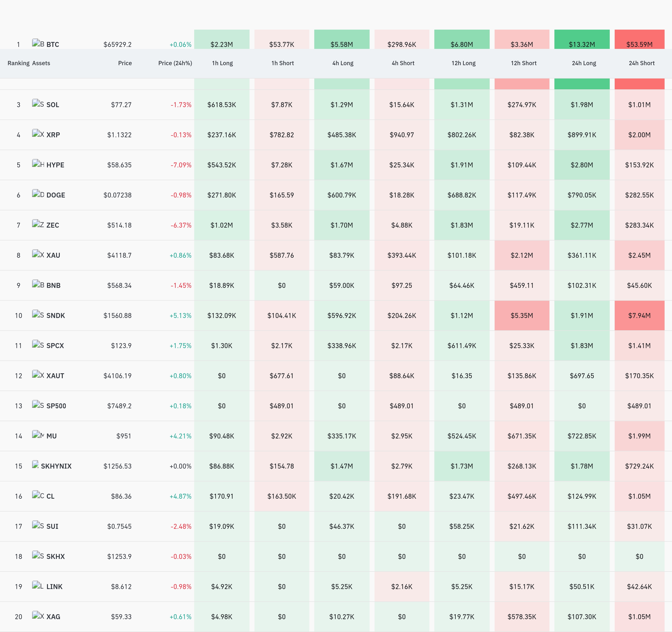Click the SNDK asset icon
The width and height of the screenshot is (672, 632).
point(38,315)
